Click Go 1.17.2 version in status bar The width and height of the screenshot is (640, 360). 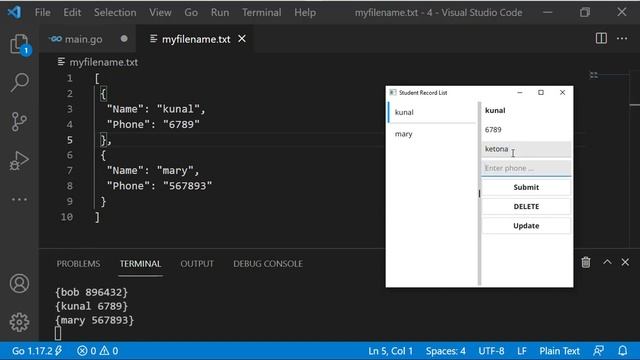coord(36,351)
